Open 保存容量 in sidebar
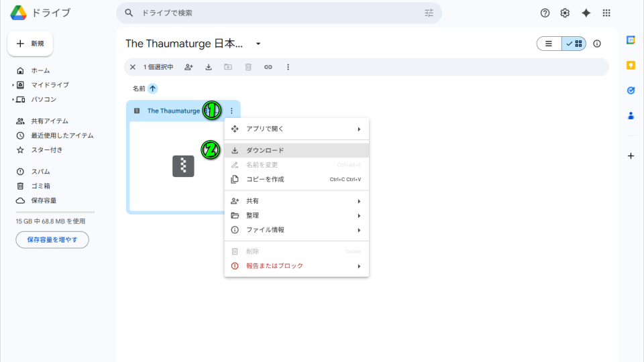644x362 pixels. click(x=44, y=200)
